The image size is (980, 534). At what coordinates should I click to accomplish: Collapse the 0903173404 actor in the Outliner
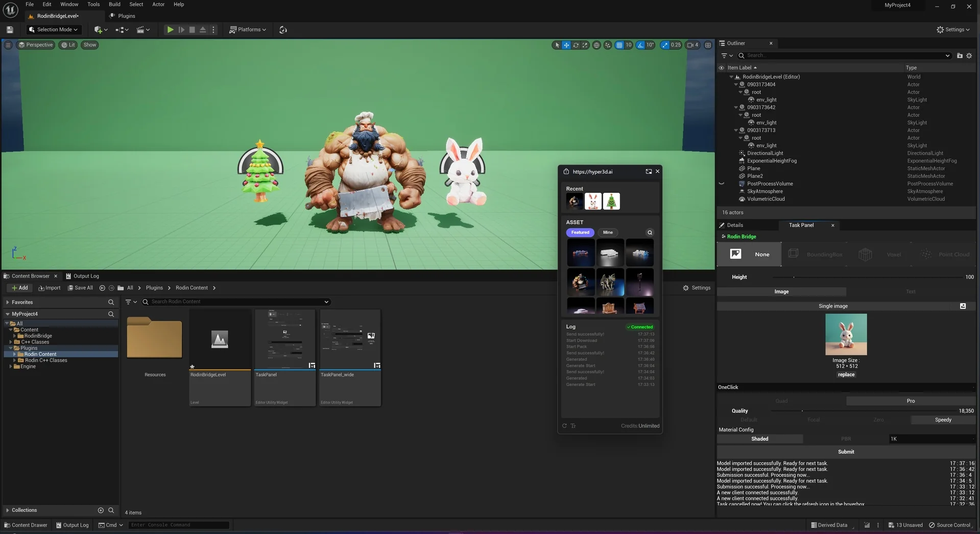(x=736, y=84)
